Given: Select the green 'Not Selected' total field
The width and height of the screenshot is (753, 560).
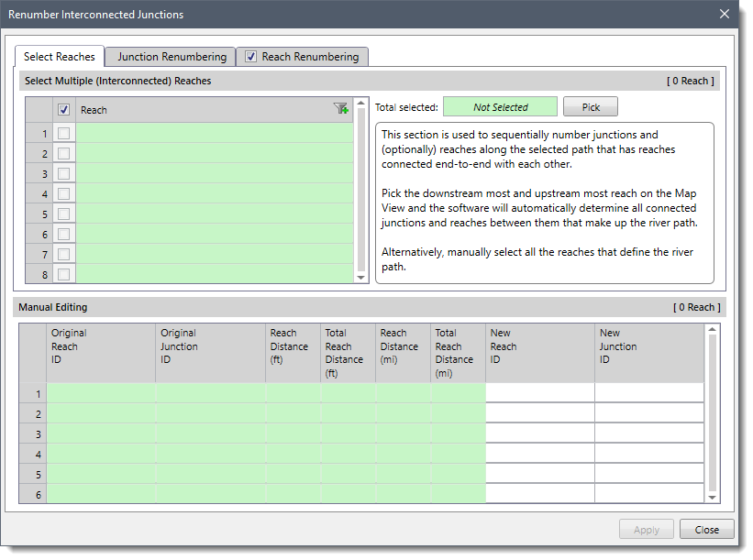Looking at the screenshot, I should point(500,106).
